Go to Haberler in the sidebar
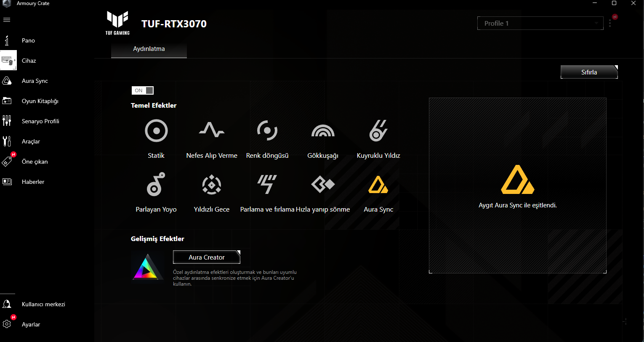Image resolution: width=644 pixels, height=342 pixels. 33,182
